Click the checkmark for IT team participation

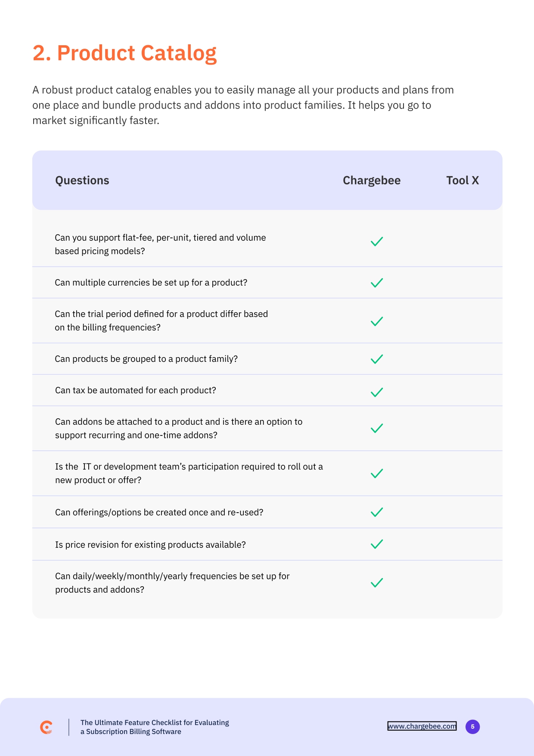coord(377,473)
